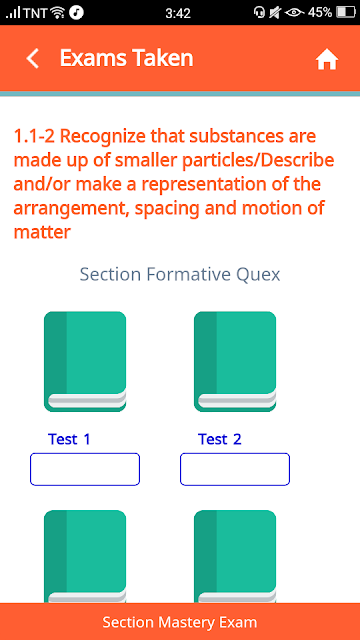Tap the Test 2 label
Screen dimensions: 360x640
[x=220, y=439]
